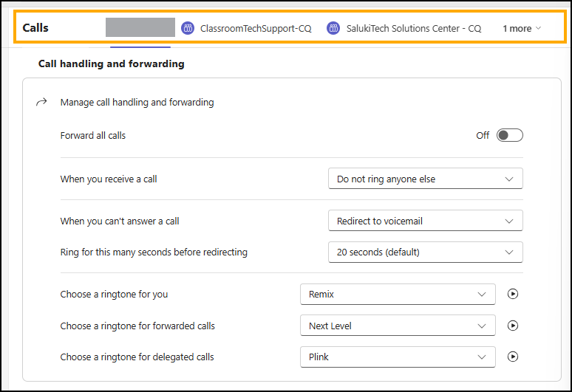
Task: Click Manage call handling and forwarding text
Action: (137, 103)
